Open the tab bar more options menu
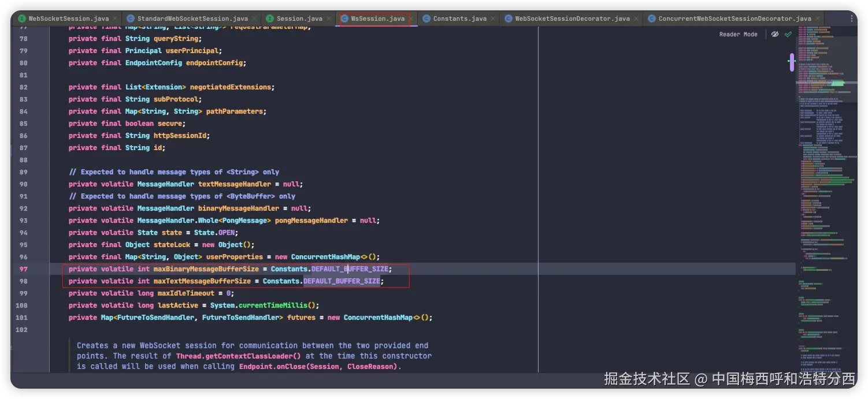The height and width of the screenshot is (399, 868). [852, 18]
